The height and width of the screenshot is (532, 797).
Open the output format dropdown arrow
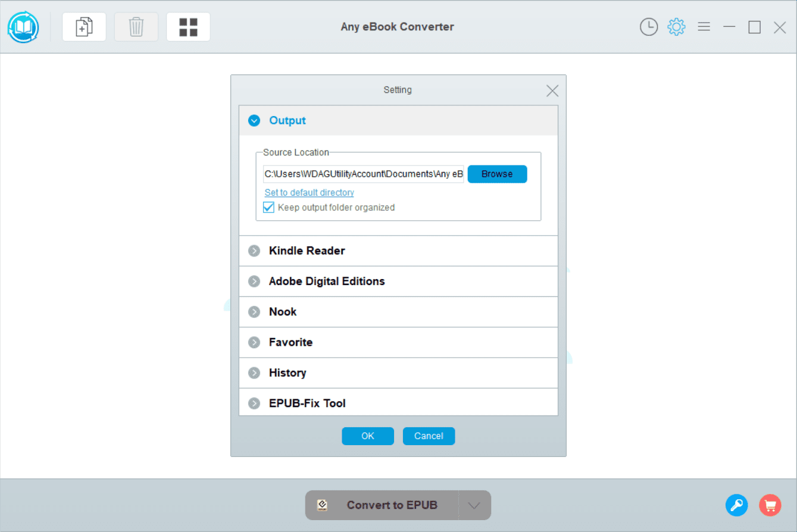[474, 505]
